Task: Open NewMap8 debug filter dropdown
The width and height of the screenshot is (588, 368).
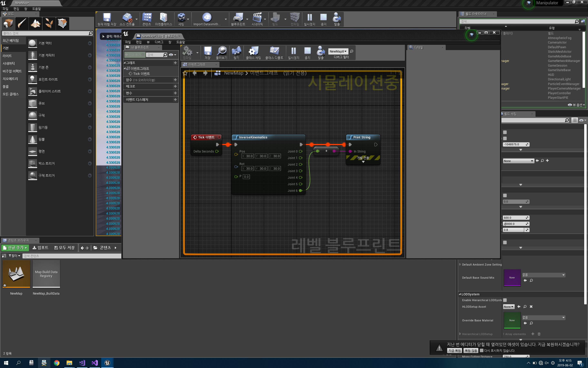Action: (x=338, y=51)
